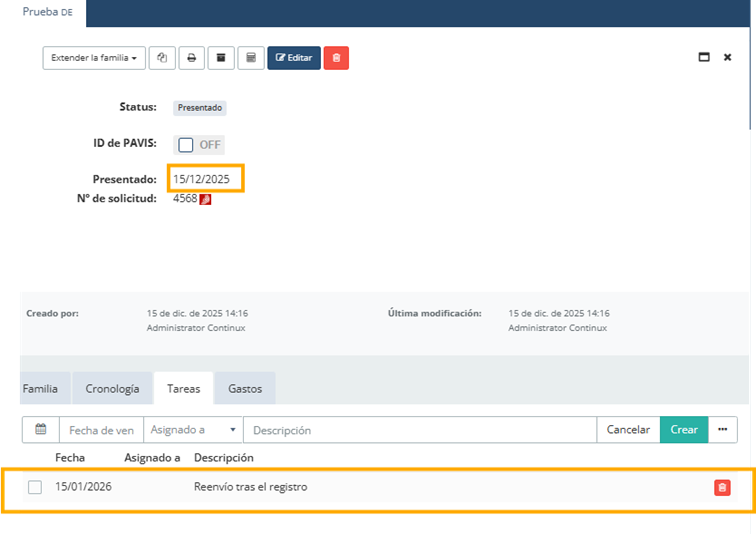This screenshot has height=534, width=756.
Task: Click the calculator icon button
Action: [x=251, y=58]
